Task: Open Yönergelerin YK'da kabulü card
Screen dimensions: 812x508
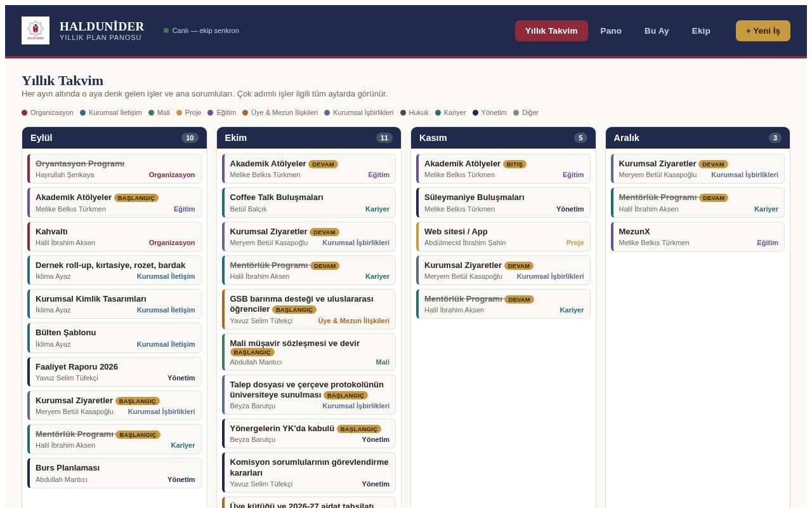Action: tap(309, 433)
